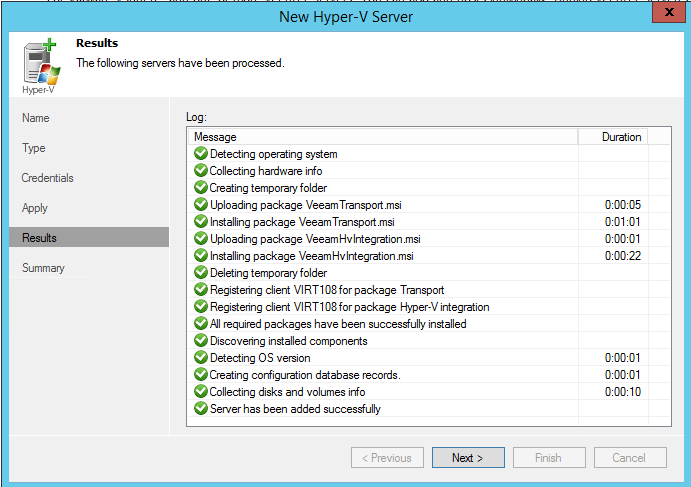Select 'Registering client VIRT108 for package Transport' text
691x487 pixels.
pyautogui.click(x=327, y=290)
